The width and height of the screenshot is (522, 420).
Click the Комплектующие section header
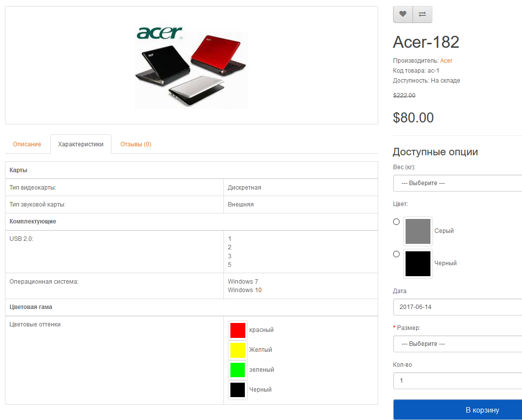click(33, 221)
